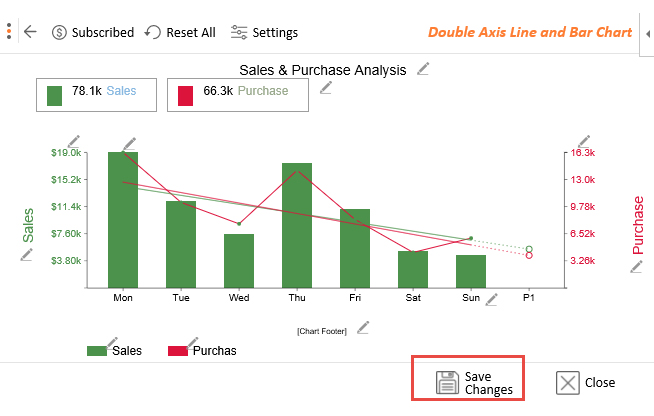
Task: Click red Purchase swatch in summary box
Action: point(185,96)
